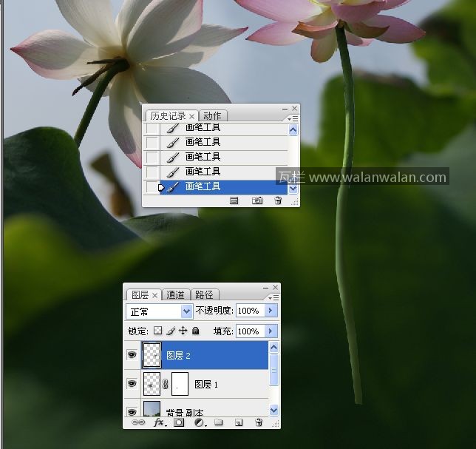Open the fx layer style menu
Image resolution: width=476 pixels, height=449 pixels.
click(160, 422)
